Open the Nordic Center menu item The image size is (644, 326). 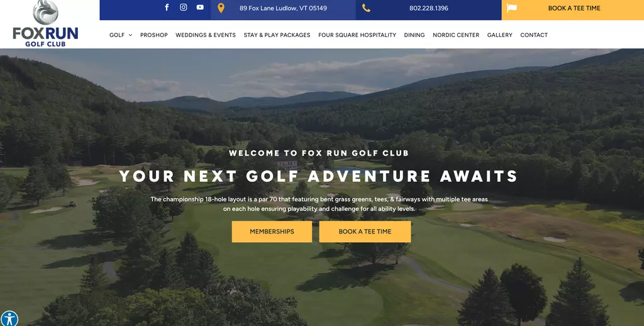point(456,35)
